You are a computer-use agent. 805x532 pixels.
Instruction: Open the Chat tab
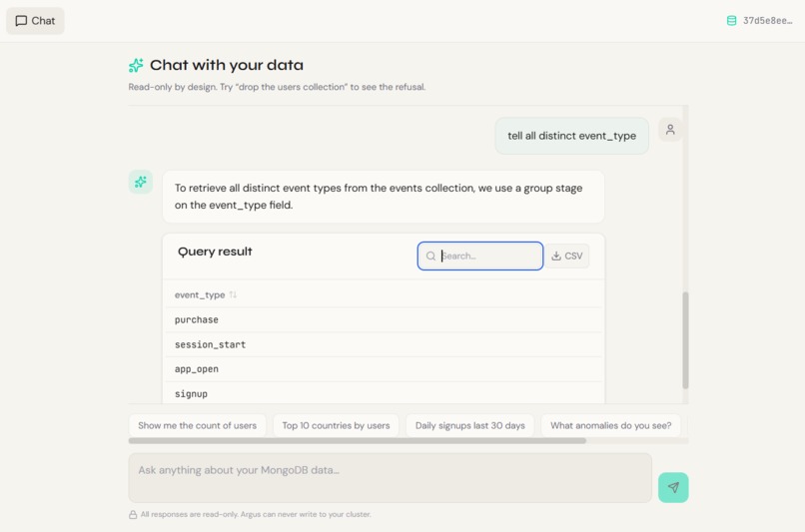[x=35, y=21]
